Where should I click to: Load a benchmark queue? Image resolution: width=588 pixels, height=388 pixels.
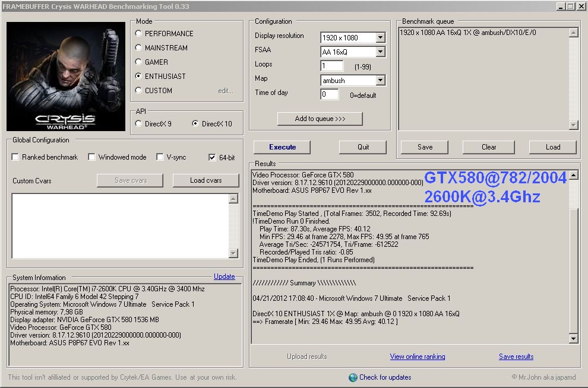click(553, 147)
